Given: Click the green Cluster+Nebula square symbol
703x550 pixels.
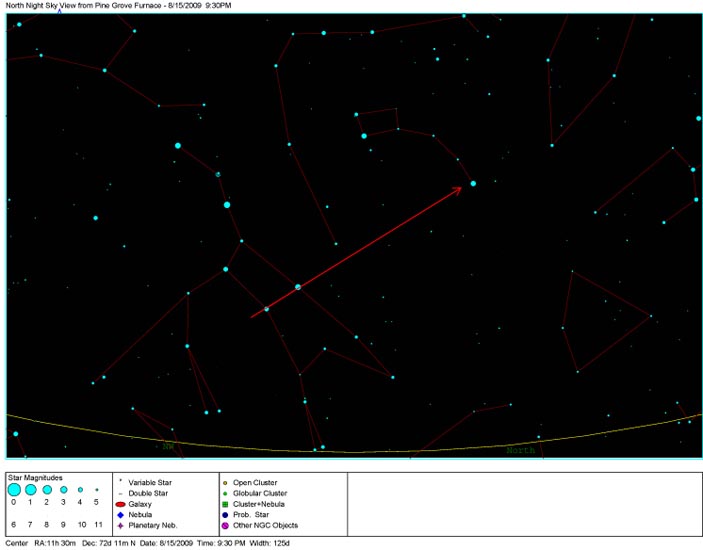Looking at the screenshot, I should tap(225, 504).
